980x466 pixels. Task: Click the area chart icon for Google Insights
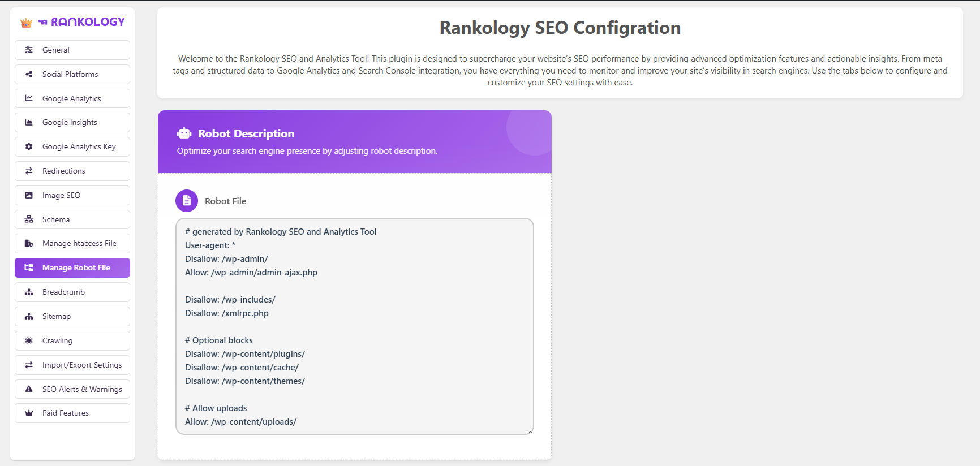pyautogui.click(x=29, y=122)
